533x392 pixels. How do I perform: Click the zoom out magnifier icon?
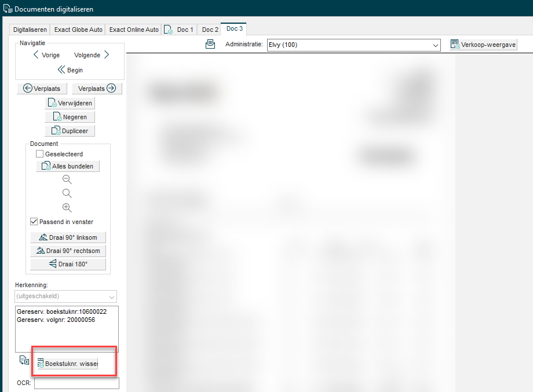pyautogui.click(x=67, y=179)
